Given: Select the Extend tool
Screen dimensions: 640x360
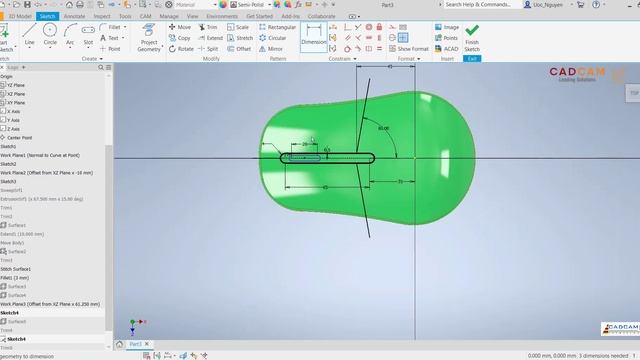Looking at the screenshot, I should pyautogui.click(x=211, y=38).
